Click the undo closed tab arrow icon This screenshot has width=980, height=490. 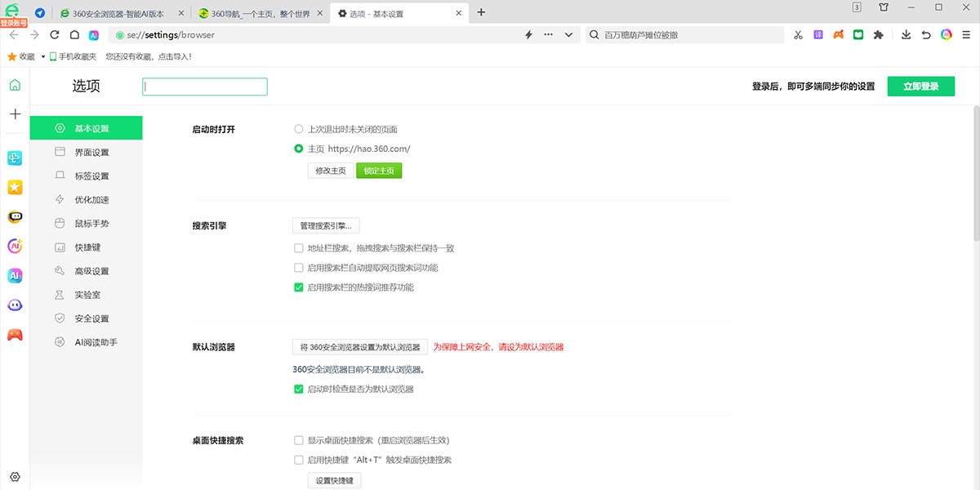[x=926, y=35]
